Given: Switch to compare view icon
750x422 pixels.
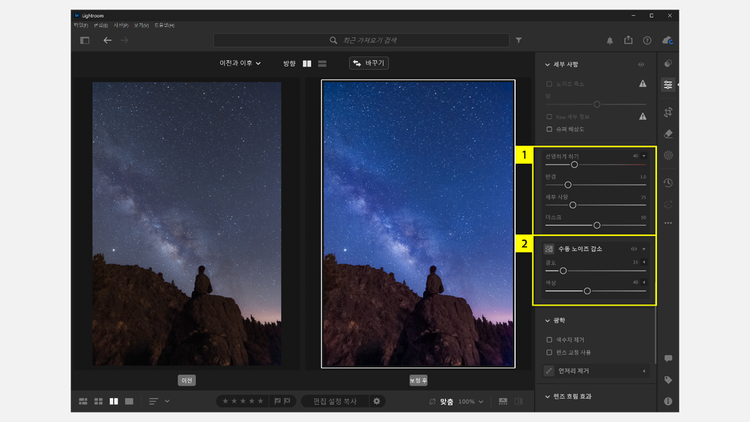Looking at the screenshot, I should 114,401.
